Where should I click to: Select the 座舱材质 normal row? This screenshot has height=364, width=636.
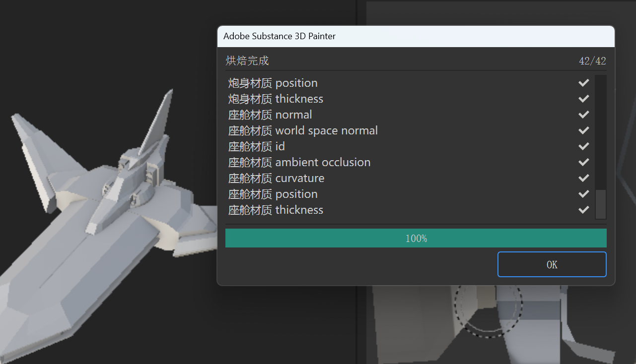[x=410, y=115]
